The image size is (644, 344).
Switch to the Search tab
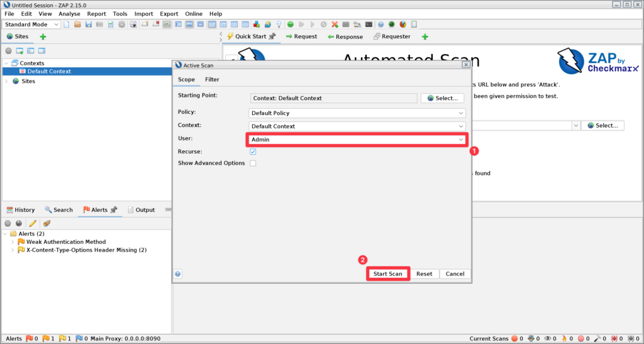(x=58, y=210)
